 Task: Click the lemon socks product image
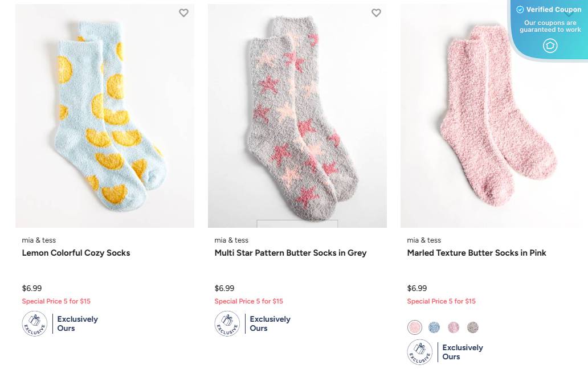[105, 120]
